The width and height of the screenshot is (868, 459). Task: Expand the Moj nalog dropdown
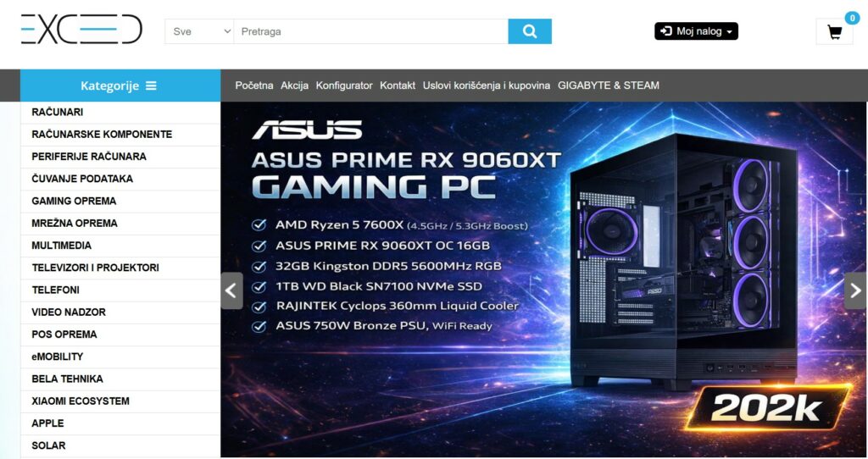[696, 31]
